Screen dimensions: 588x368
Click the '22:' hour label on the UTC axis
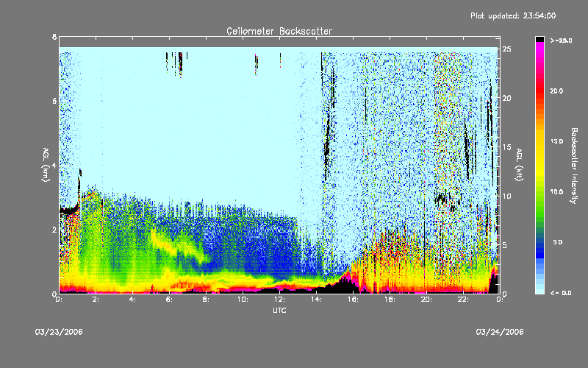[463, 300]
